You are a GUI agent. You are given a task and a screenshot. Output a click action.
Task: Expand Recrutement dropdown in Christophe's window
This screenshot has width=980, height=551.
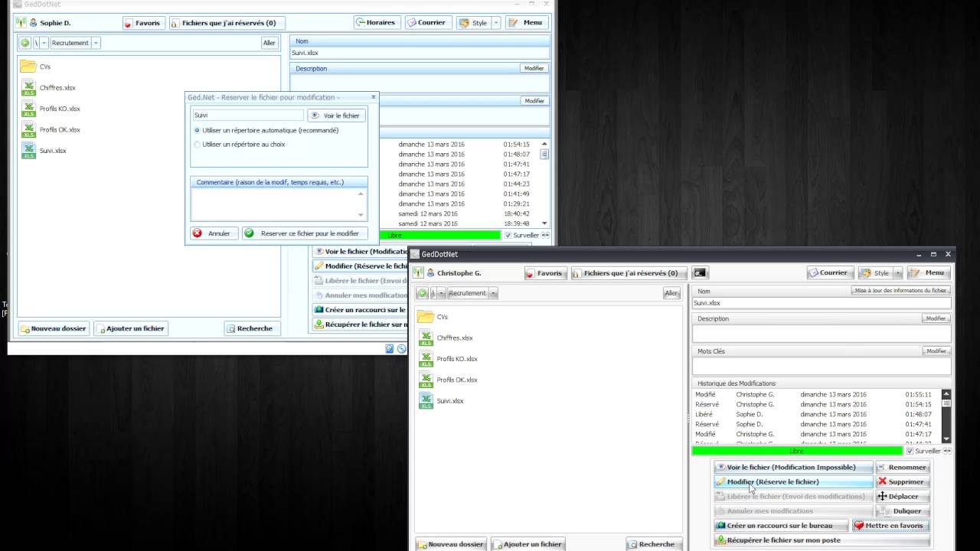(493, 293)
